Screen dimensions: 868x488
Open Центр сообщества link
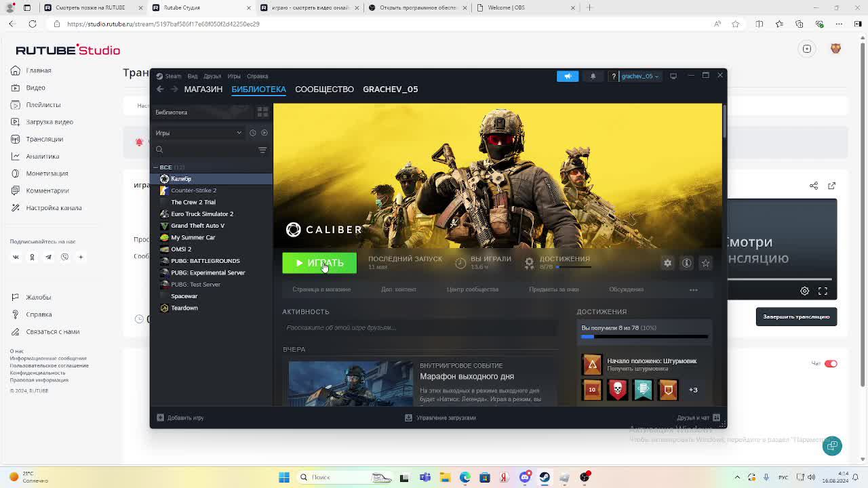(x=473, y=289)
